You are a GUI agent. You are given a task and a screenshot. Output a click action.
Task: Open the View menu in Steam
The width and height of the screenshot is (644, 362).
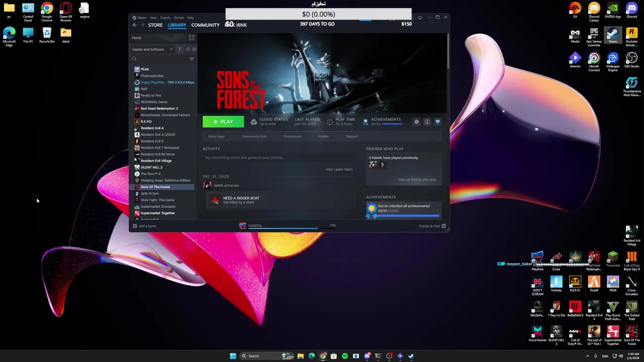(x=153, y=18)
